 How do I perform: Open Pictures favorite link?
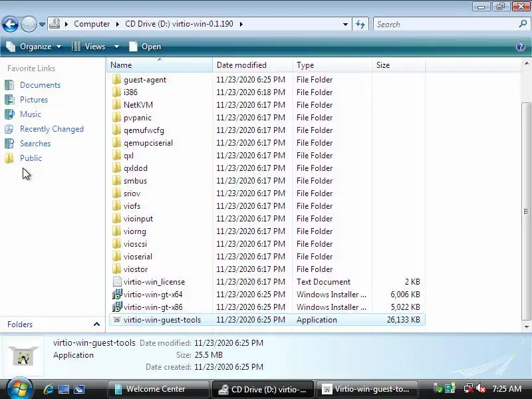click(x=34, y=100)
